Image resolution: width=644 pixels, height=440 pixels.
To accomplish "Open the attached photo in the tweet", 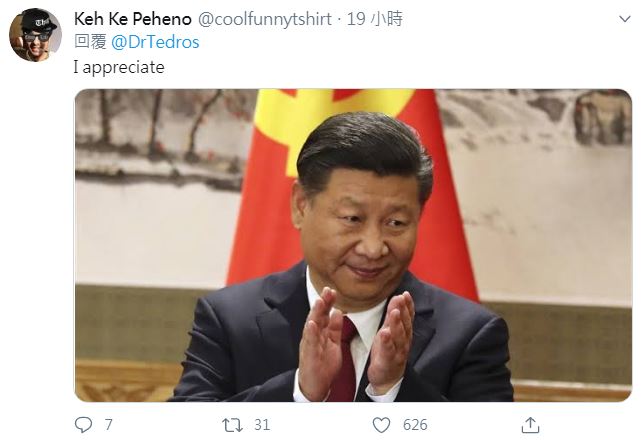I will 353,245.
